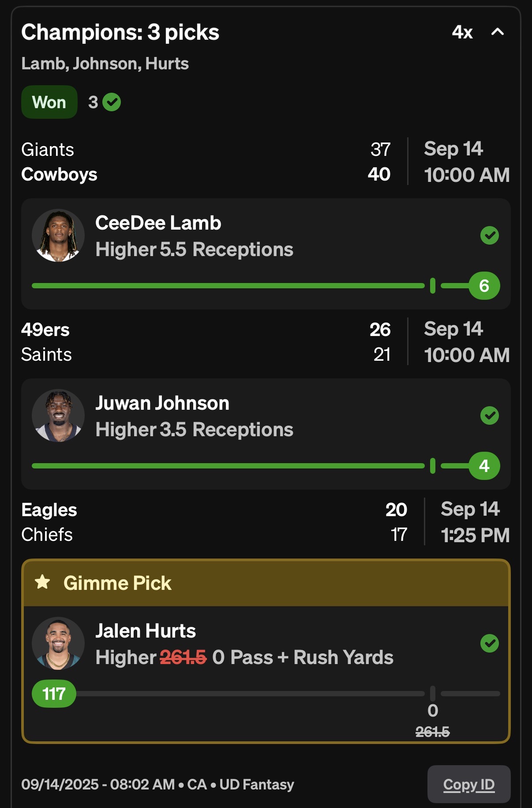
Task: Click the Champions: 3 picks title
Action: [120, 32]
